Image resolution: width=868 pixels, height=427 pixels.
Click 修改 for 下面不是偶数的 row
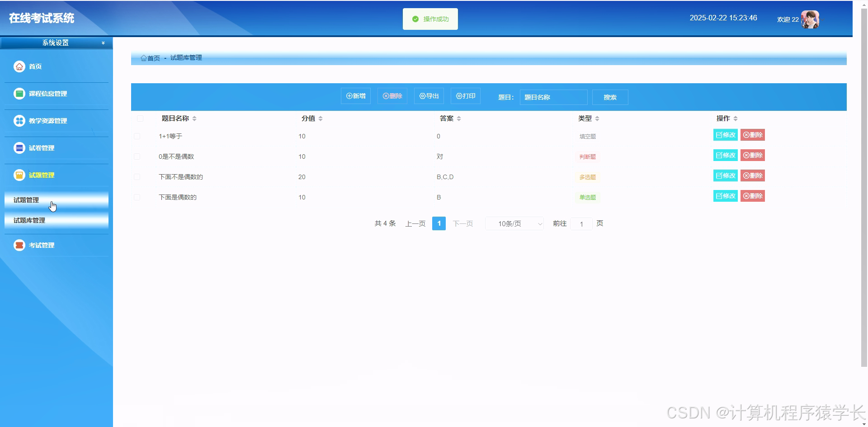726,176
